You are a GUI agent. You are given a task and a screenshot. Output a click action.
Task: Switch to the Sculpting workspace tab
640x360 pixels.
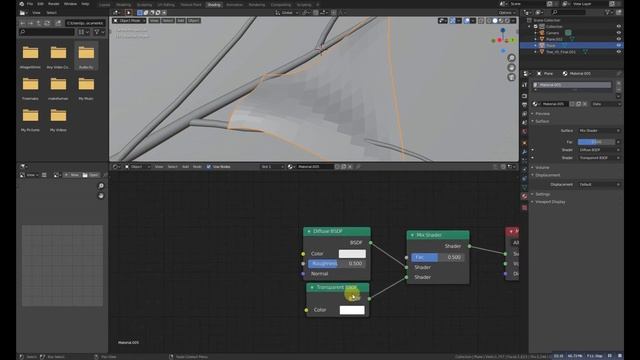[144, 4]
